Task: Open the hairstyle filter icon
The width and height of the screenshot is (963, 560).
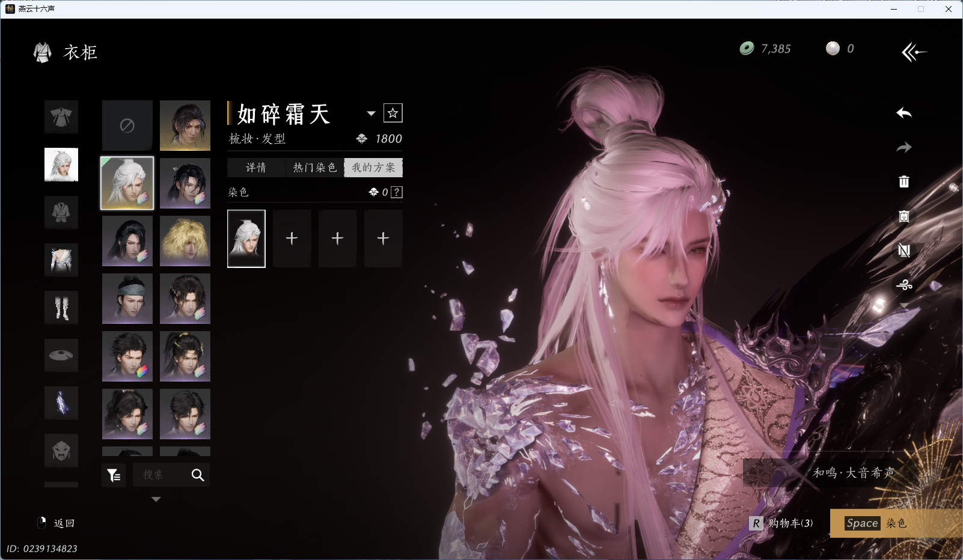Action: 114,475
